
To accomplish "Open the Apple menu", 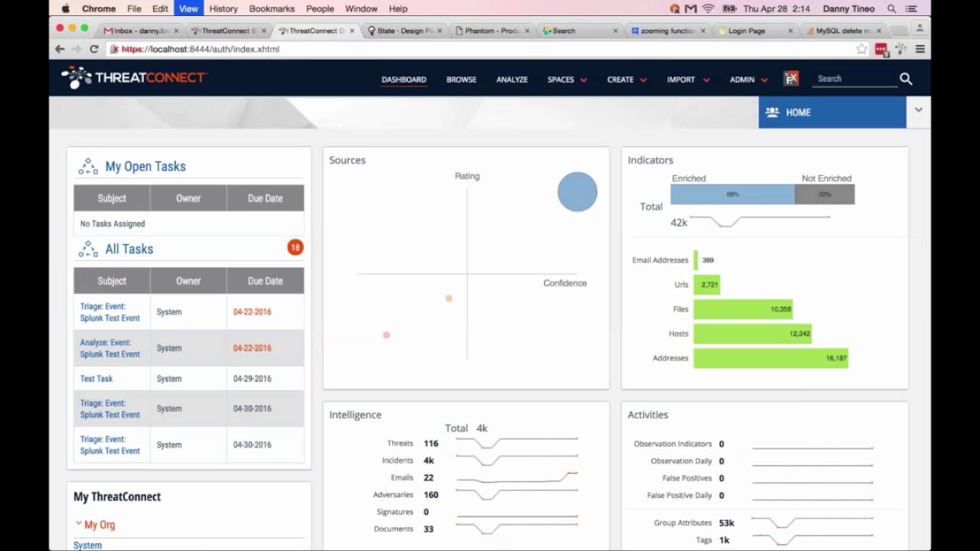I will point(65,8).
